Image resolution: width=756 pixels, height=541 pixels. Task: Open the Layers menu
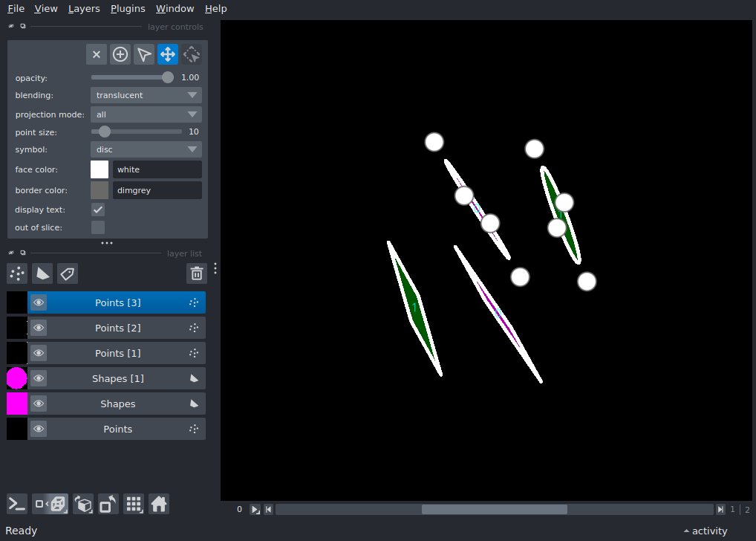(x=84, y=9)
